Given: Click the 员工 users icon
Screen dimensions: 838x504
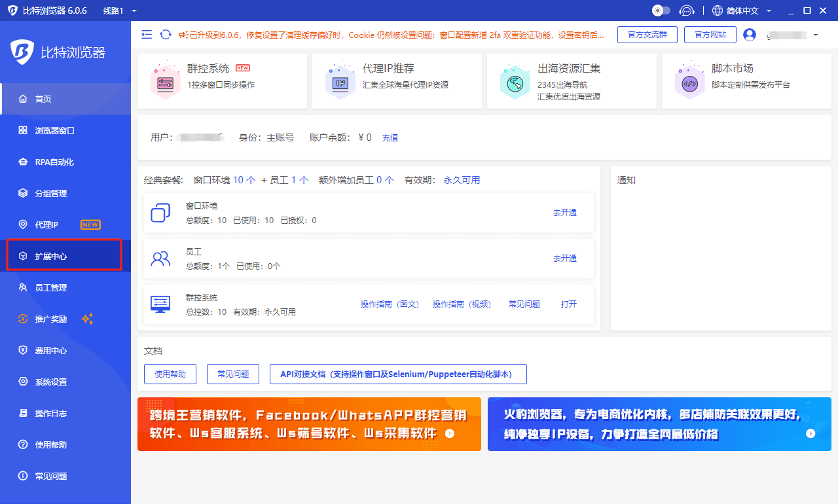Looking at the screenshot, I should tap(160, 259).
